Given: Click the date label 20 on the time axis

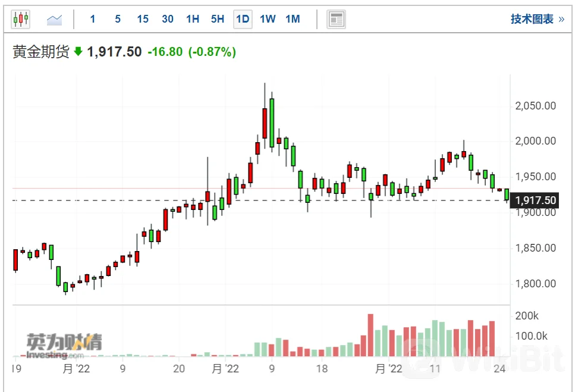Looking at the screenshot, I should point(179,369).
